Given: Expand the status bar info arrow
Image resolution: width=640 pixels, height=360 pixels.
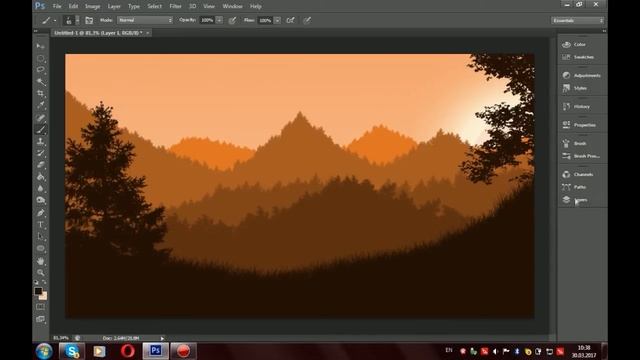Looking at the screenshot, I should pyautogui.click(x=162, y=338).
